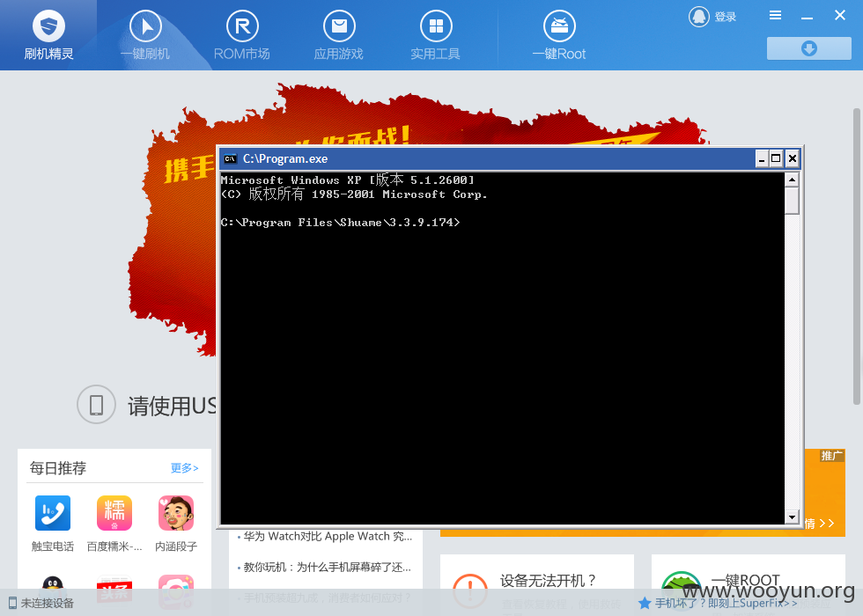This screenshot has width=863, height=616.
Task: Close the C:\Program.exe console window
Action: [x=792, y=159]
